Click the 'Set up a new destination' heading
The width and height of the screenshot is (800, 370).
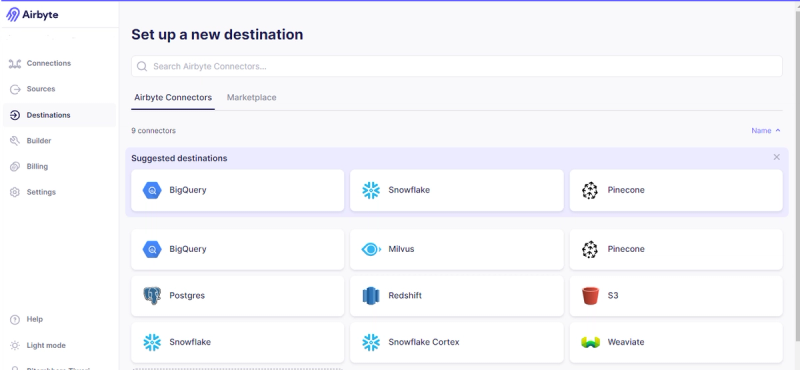coord(217,34)
